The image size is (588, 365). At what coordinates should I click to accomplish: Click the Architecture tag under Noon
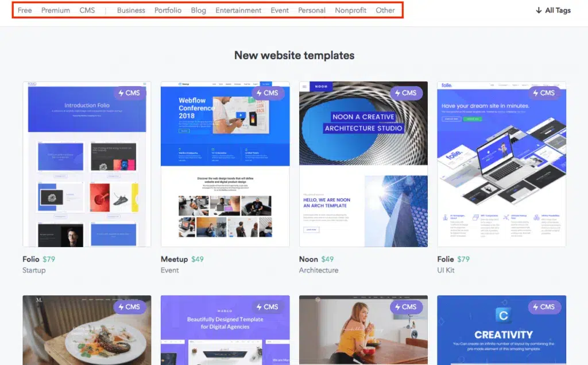319,270
